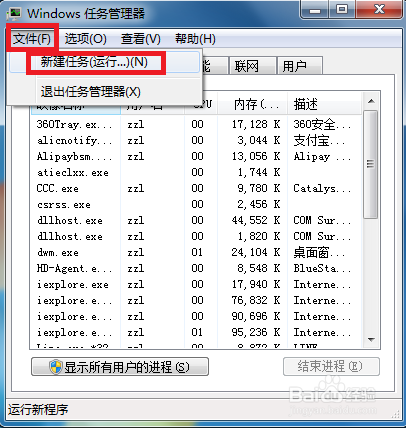The width and height of the screenshot is (406, 428).
Task: Maximize the Task Manager window
Action: click(342, 10)
